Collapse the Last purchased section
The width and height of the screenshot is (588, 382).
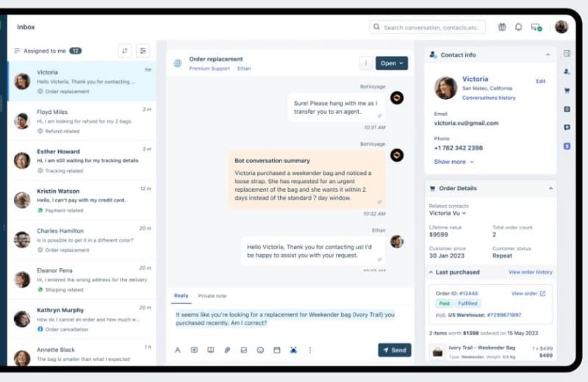pyautogui.click(x=431, y=272)
